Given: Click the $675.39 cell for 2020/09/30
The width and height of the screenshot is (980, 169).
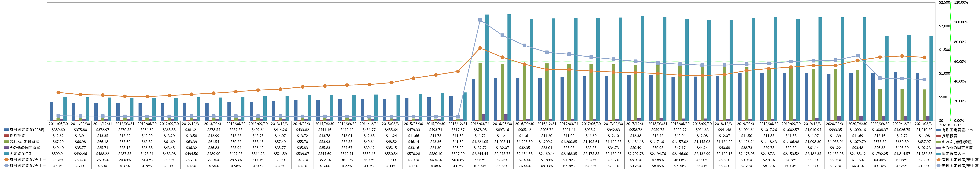Looking at the screenshot, I should [x=880, y=142].
